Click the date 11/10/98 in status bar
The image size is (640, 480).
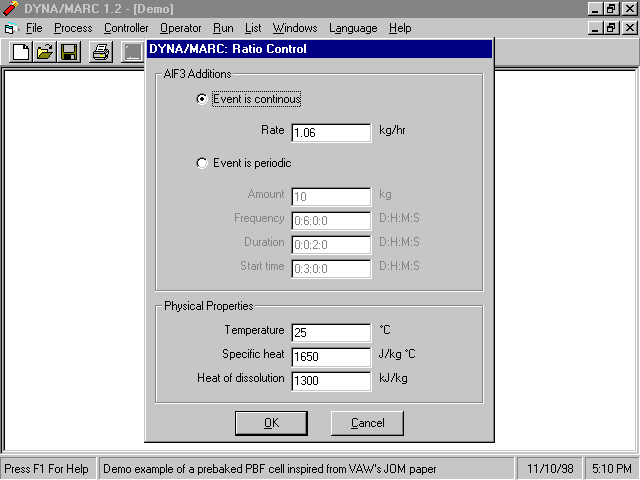[x=550, y=469]
